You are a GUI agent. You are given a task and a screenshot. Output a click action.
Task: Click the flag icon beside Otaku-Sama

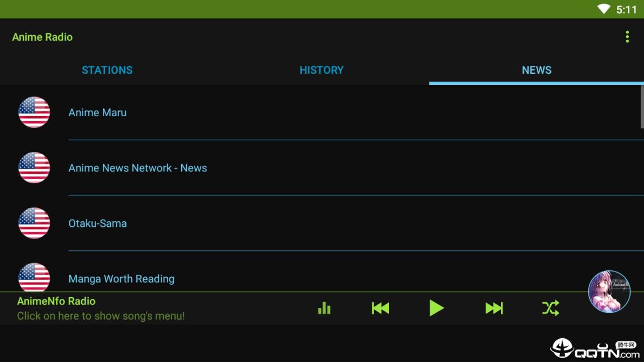point(34,223)
